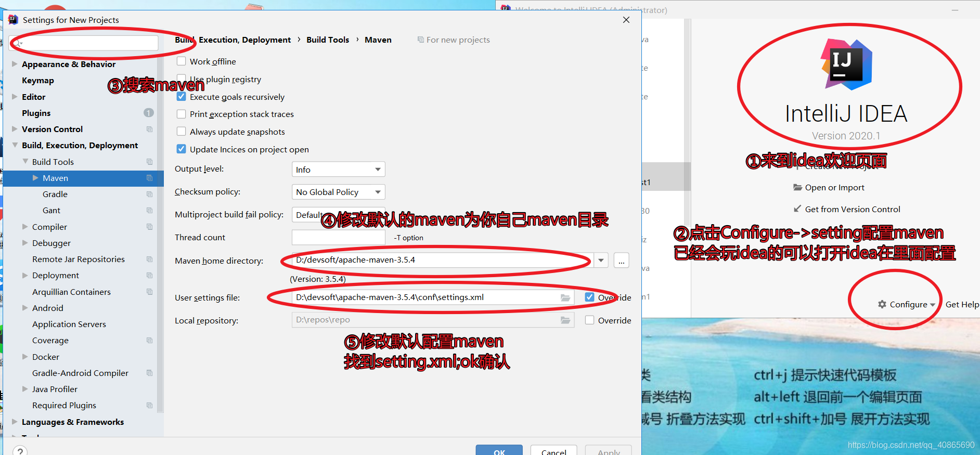Image resolution: width=980 pixels, height=455 pixels.
Task: Select Java Profiler settings page
Action: point(55,389)
